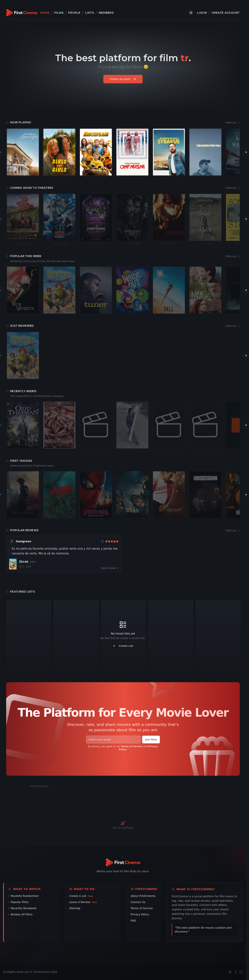The height and width of the screenshot is (980, 249).
Task: Click the heart like icon on Shrek review
Action: [x=21, y=567]
